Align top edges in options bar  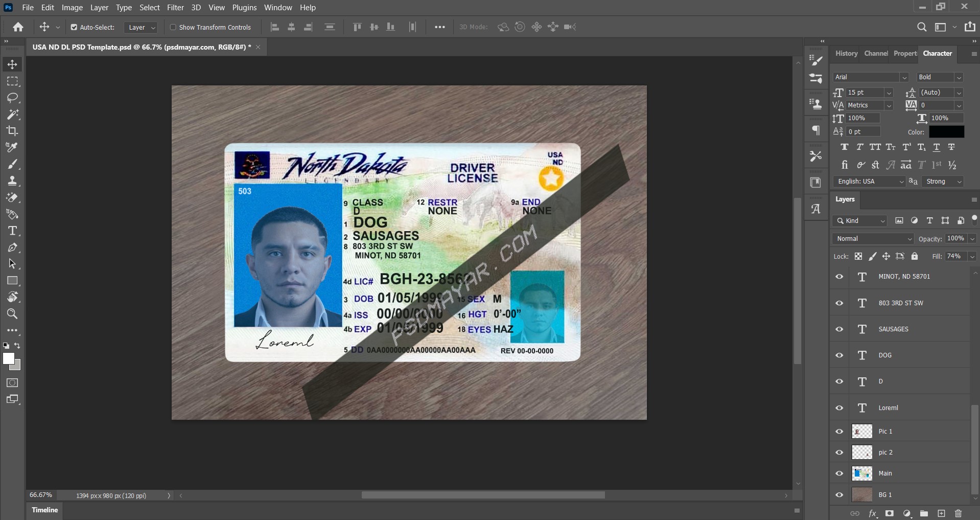click(357, 27)
